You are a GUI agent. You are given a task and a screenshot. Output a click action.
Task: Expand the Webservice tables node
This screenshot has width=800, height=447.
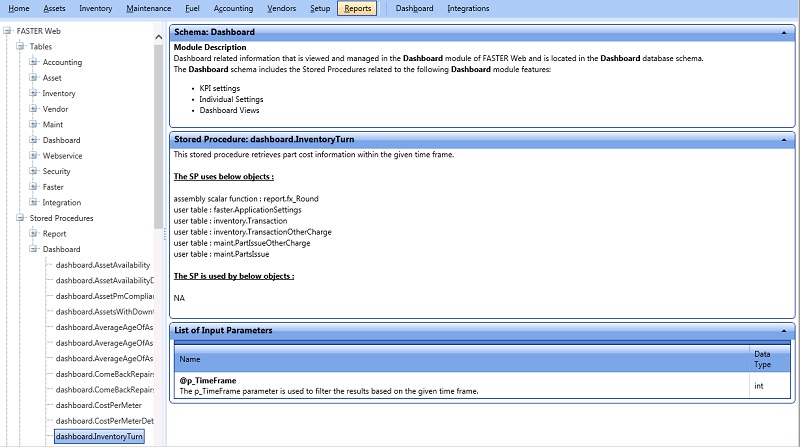(x=33, y=155)
